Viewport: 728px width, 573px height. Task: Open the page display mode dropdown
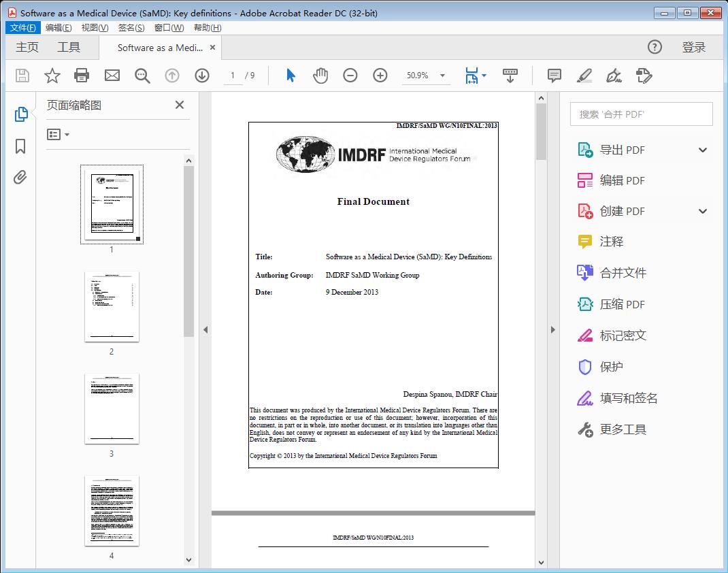476,76
